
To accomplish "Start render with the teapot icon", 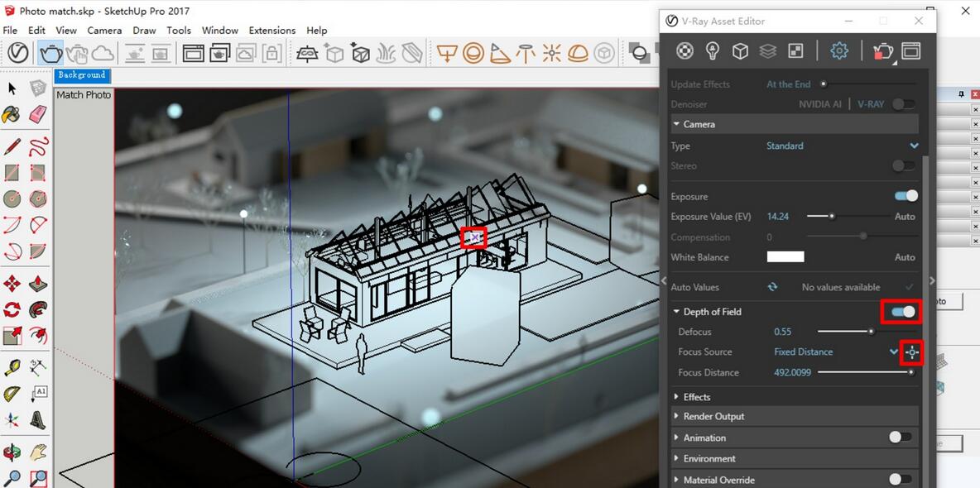I will [x=51, y=53].
